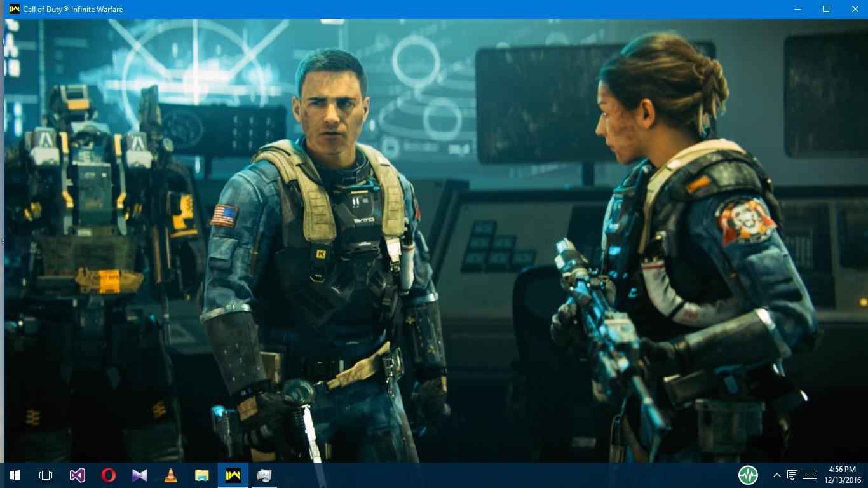Click the Call of Duty window title text
Screen dimensions: 868x488
pos(73,10)
